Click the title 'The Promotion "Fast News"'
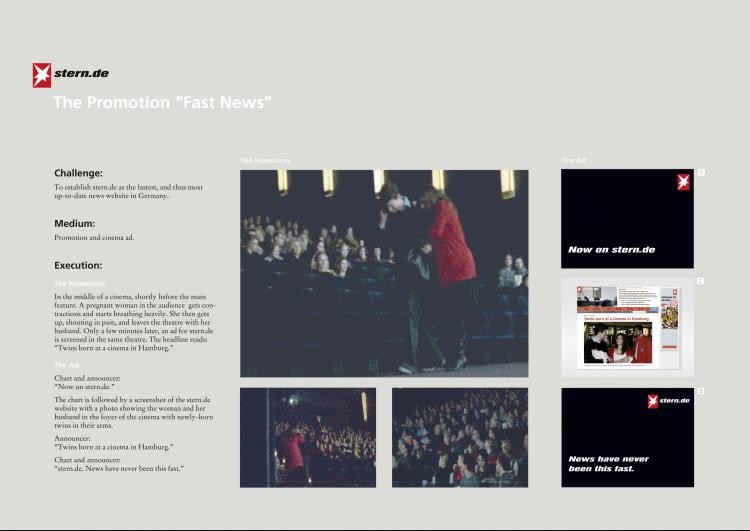 tap(162, 102)
